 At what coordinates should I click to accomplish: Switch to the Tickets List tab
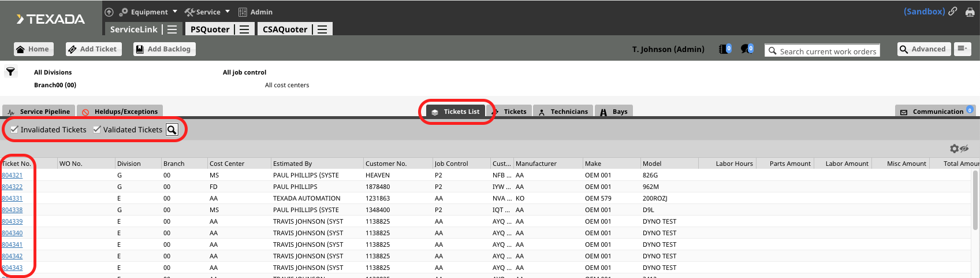coord(455,112)
